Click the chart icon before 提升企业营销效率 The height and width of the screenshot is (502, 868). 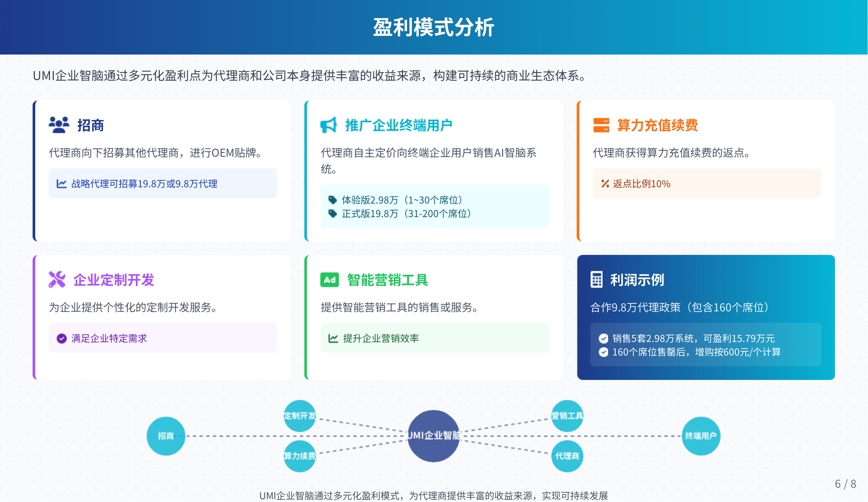tap(333, 338)
